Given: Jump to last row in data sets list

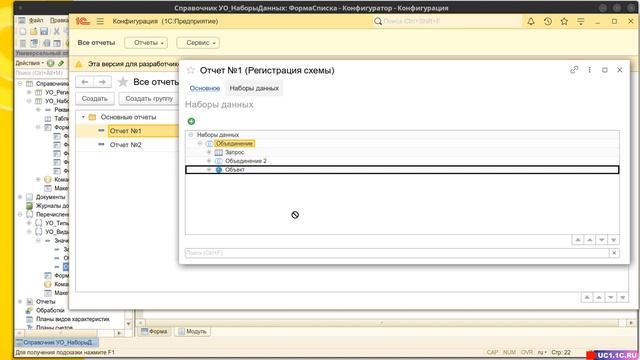Looking at the screenshot, I should pos(613,240).
